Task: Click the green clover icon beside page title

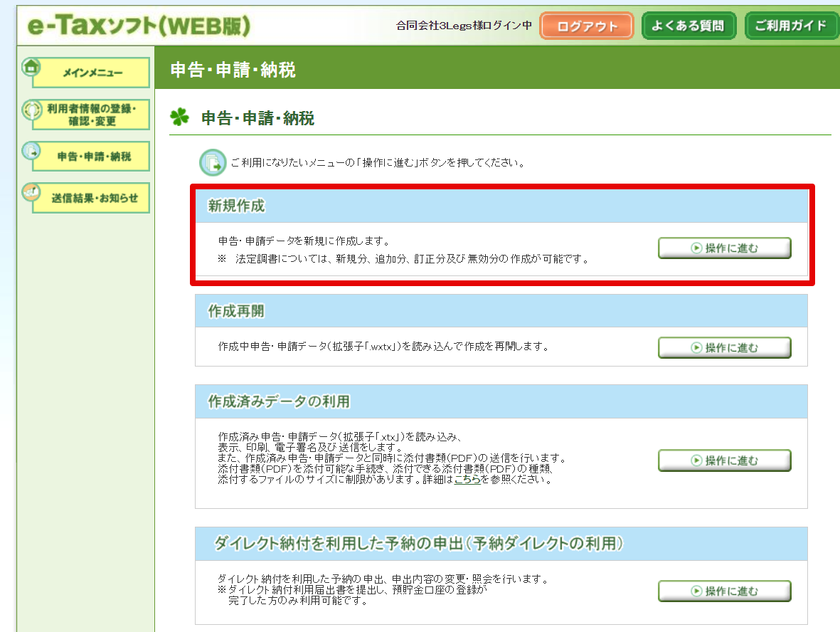Action: pos(179,117)
